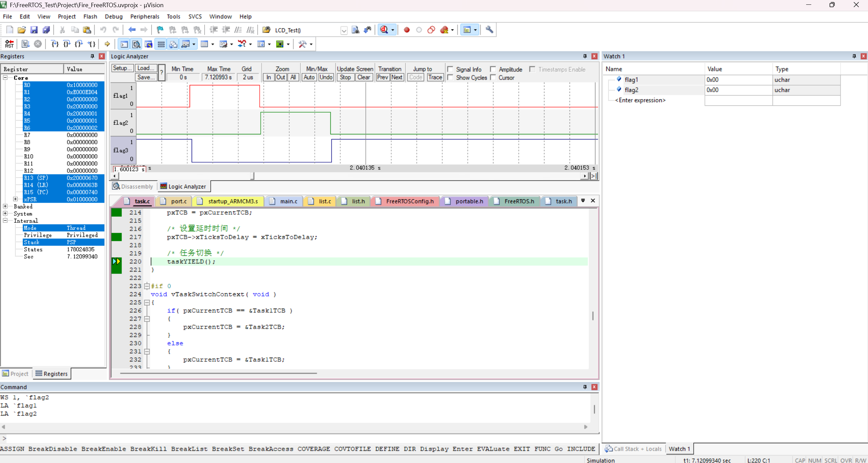This screenshot has width=868, height=463.
Task: Click the Step Into icon
Action: click(x=55, y=44)
